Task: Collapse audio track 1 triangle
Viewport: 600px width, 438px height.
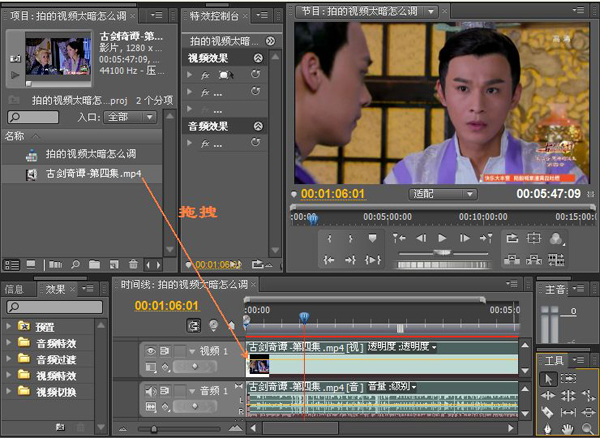Action: (192, 391)
